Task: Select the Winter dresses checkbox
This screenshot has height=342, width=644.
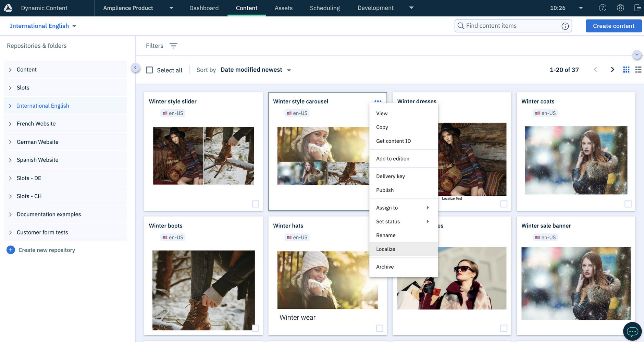Action: point(504,204)
